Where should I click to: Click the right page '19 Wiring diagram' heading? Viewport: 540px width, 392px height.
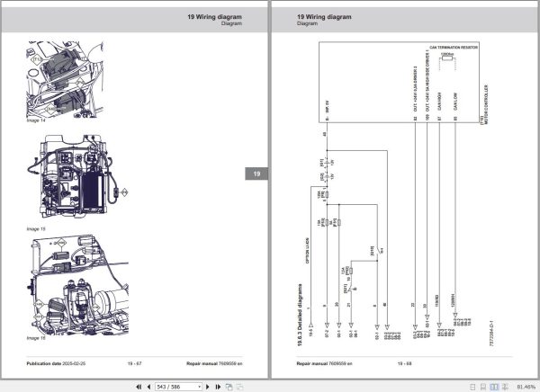(324, 16)
